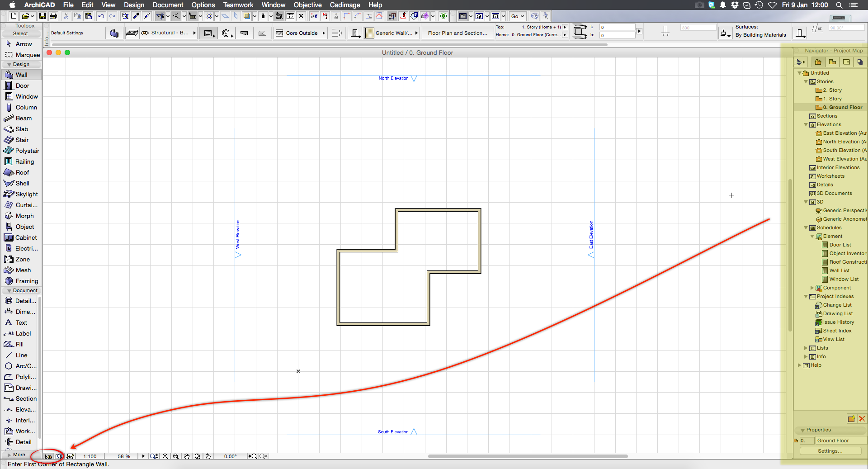Expand the Lists tree node
The height and width of the screenshot is (469, 868).
click(x=806, y=348)
